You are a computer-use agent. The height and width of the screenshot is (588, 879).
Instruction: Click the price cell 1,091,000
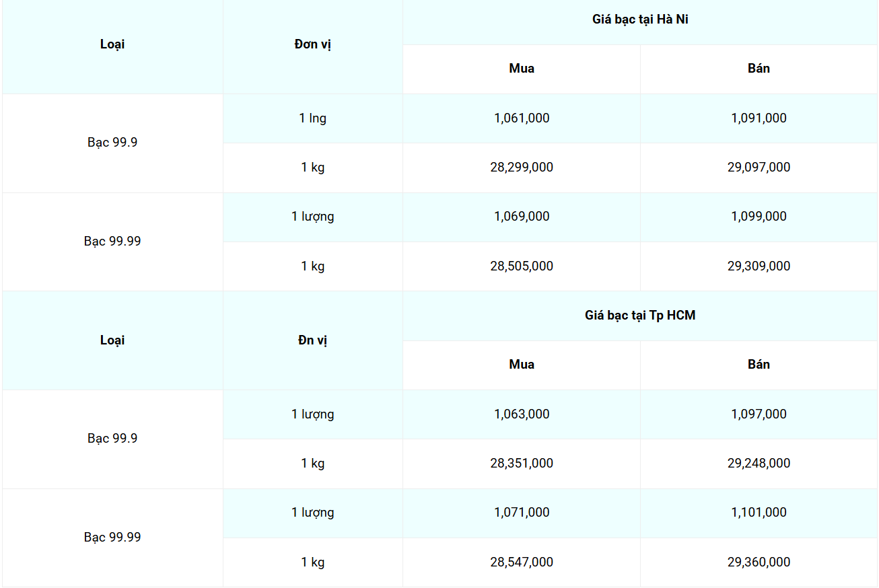pyautogui.click(x=759, y=118)
